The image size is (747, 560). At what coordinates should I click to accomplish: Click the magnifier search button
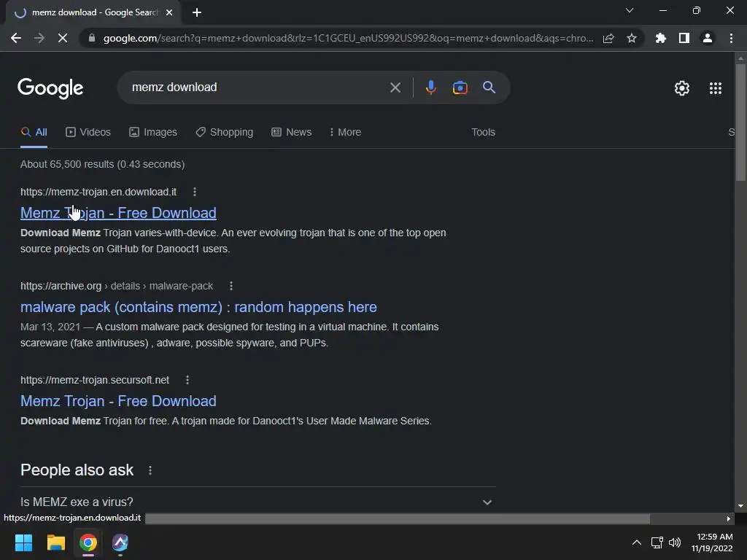[x=489, y=87]
